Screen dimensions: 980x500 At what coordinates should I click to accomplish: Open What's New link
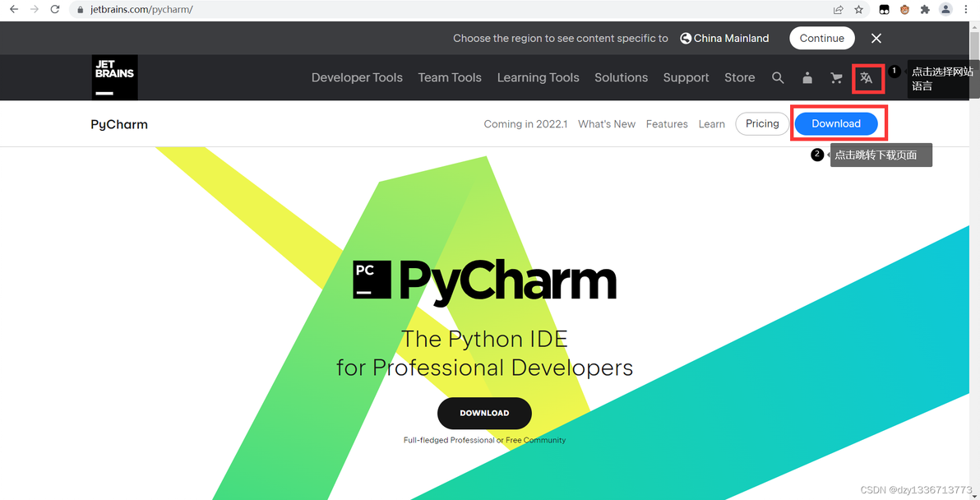click(x=607, y=123)
